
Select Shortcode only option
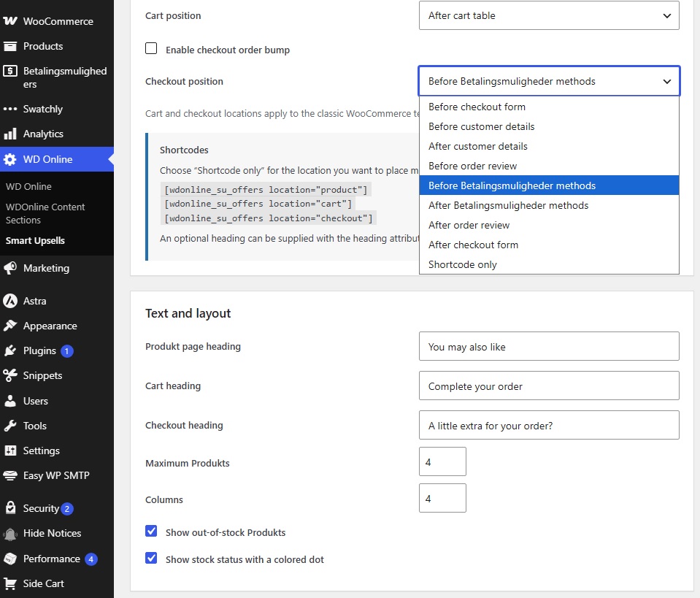(549, 264)
